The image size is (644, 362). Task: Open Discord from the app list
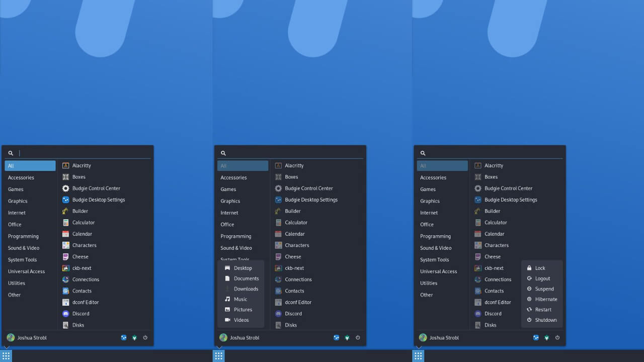click(x=79, y=313)
